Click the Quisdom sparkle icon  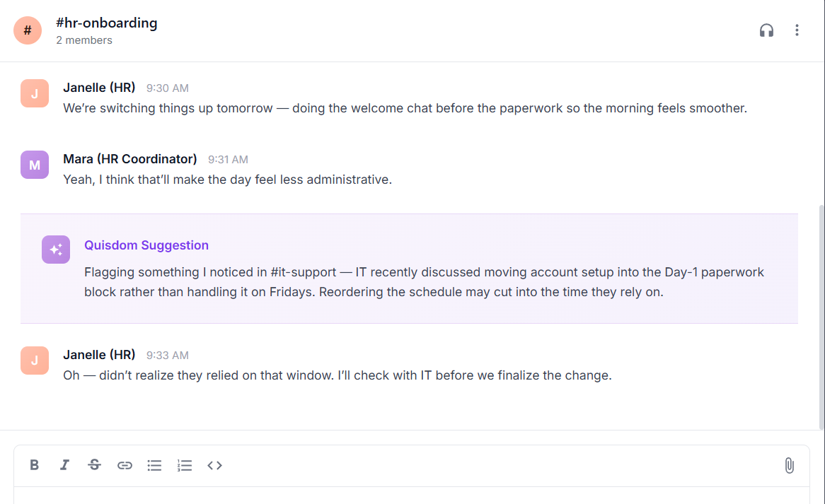coord(56,250)
